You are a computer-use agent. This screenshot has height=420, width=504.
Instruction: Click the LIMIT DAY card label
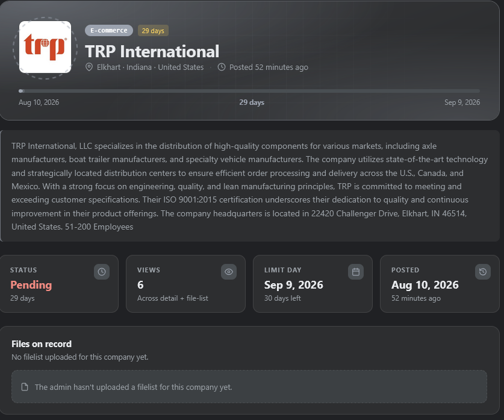point(282,270)
